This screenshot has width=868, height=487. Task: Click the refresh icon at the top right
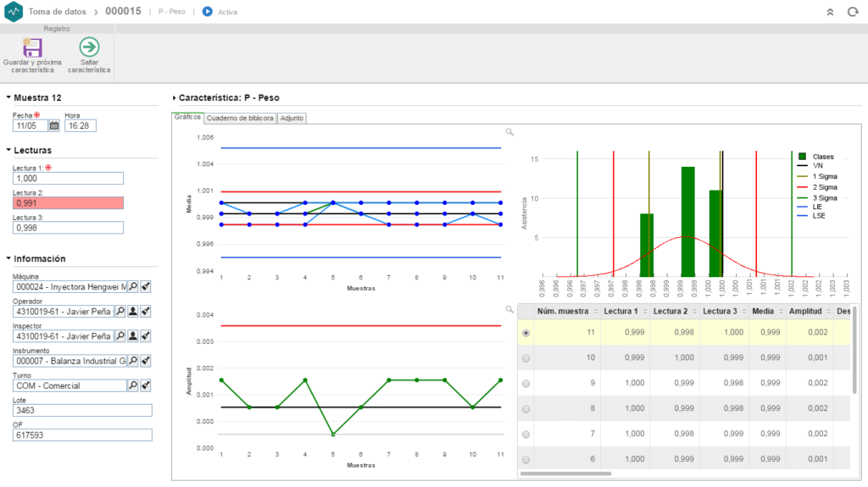(853, 12)
